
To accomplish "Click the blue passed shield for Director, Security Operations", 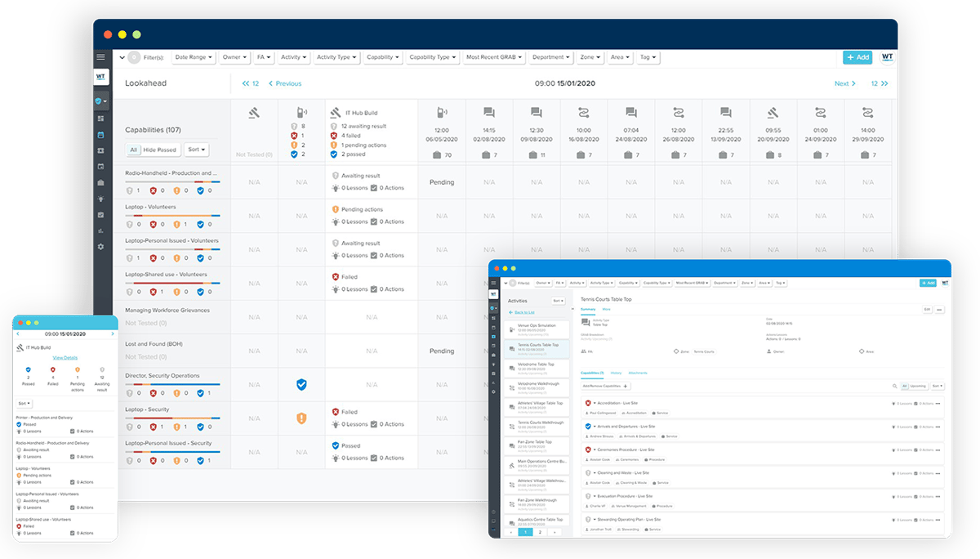I will (301, 384).
